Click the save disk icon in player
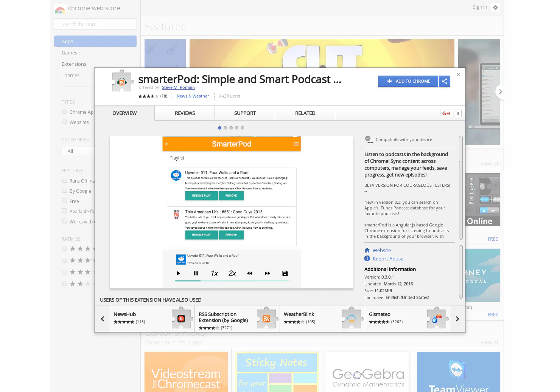Image resolution: width=560 pixels, height=392 pixels. click(x=285, y=273)
